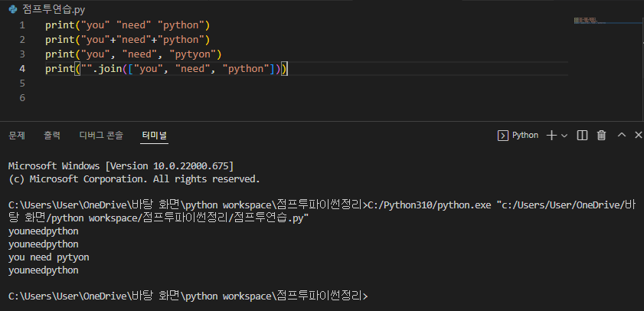
Task: Click the minimap code preview
Action: [589, 20]
